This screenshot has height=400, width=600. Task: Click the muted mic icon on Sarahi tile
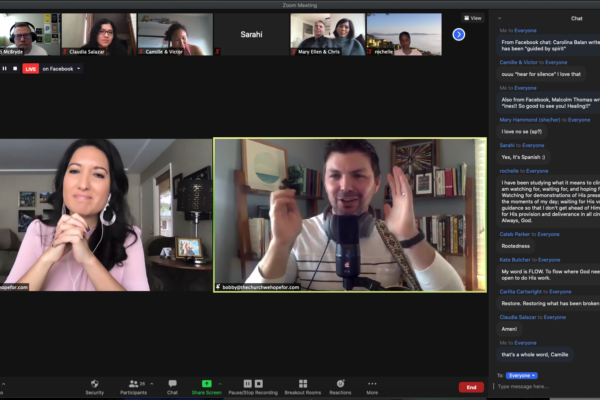217,52
